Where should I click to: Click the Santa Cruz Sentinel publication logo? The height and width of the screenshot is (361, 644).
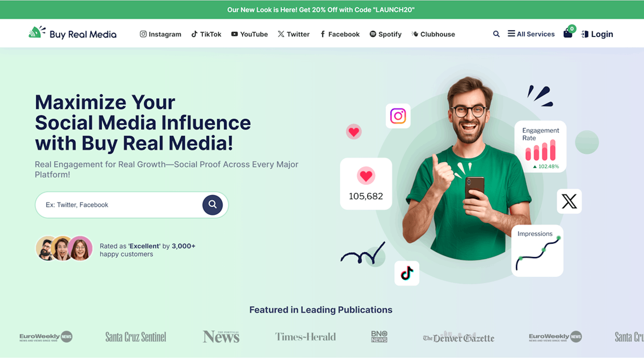[136, 337]
